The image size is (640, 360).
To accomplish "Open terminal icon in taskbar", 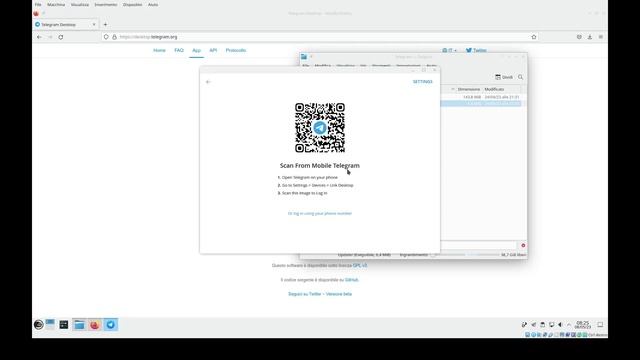I will click(64, 324).
